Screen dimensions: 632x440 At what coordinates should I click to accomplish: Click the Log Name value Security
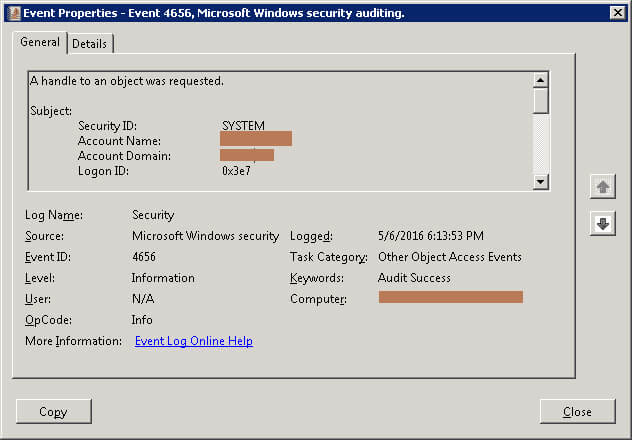click(x=153, y=215)
